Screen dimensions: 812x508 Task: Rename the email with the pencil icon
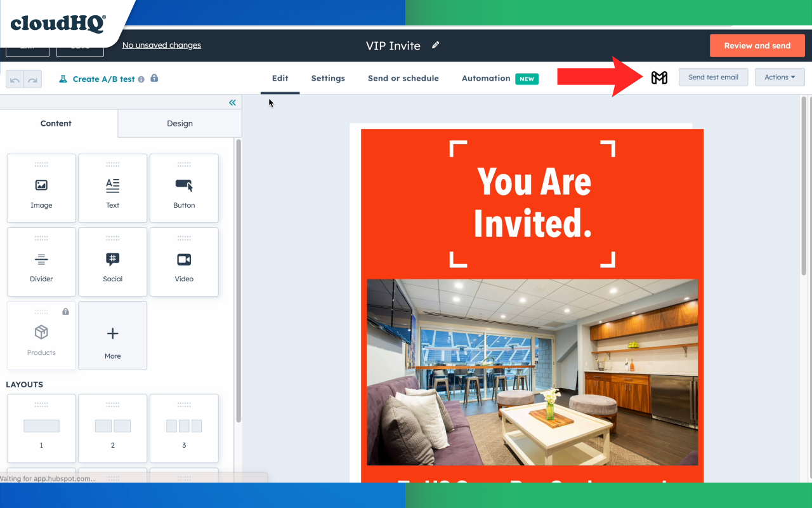coord(435,45)
